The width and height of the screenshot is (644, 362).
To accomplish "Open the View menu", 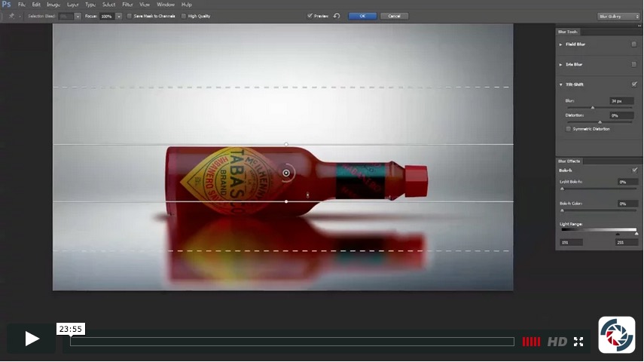I will 145,5.
